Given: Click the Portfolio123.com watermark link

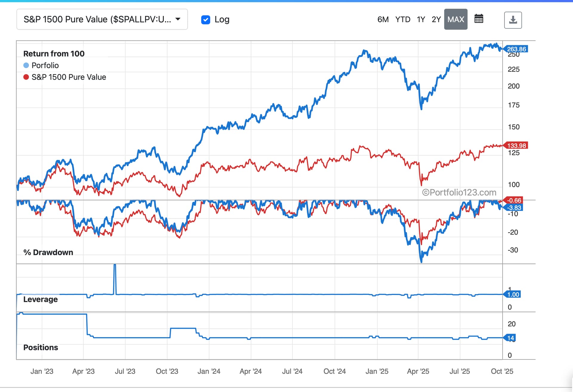Looking at the screenshot, I should pyautogui.click(x=459, y=193).
